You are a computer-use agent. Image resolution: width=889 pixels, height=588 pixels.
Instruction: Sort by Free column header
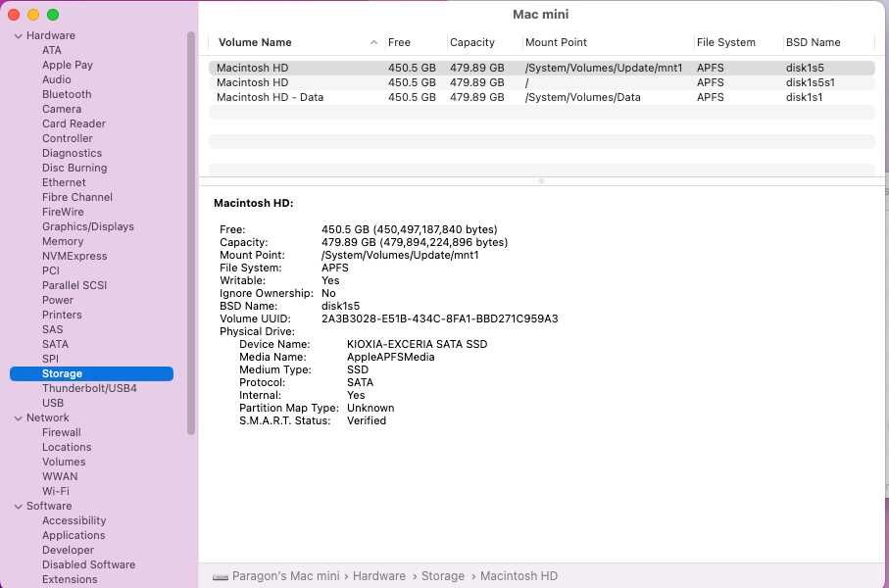click(399, 42)
